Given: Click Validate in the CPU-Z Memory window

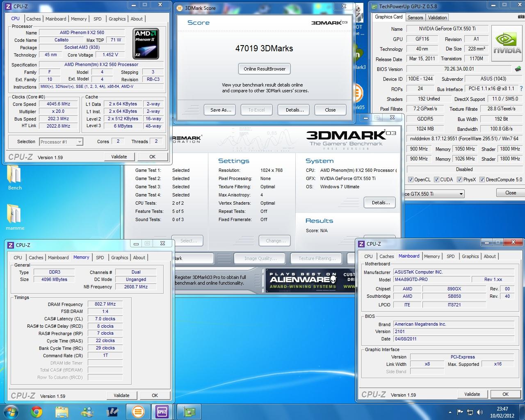Looking at the screenshot, I should [x=121, y=395].
